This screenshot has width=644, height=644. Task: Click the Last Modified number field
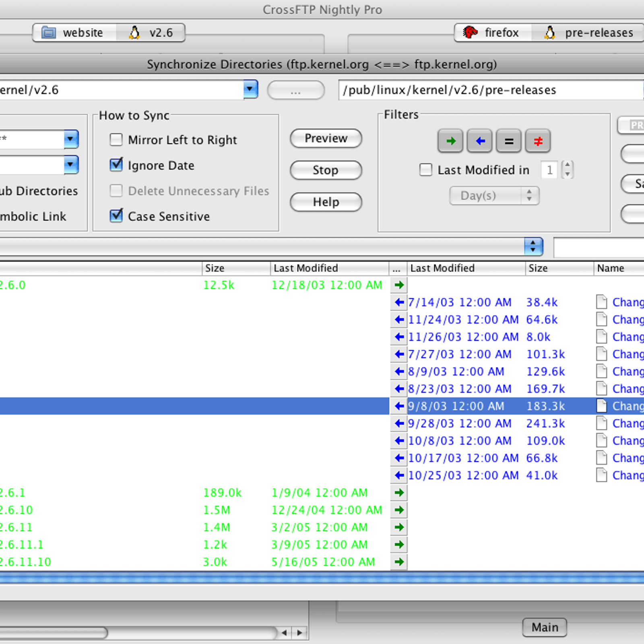549,170
